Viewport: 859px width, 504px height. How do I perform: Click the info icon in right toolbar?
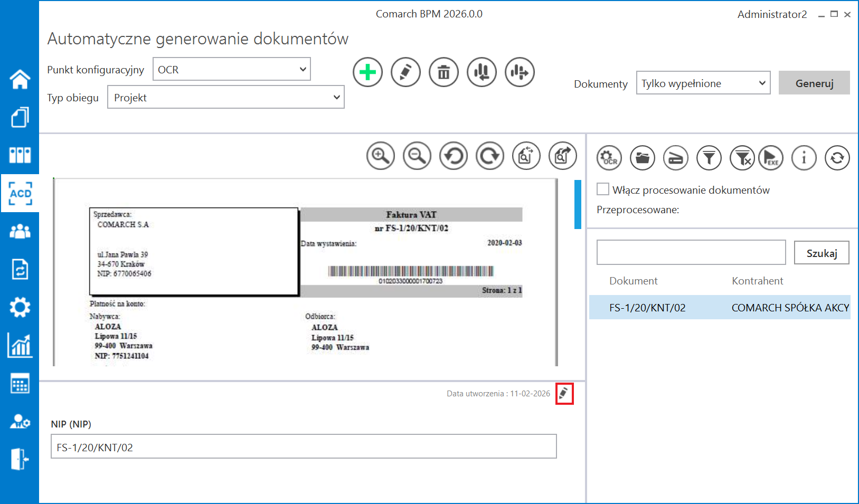click(x=804, y=158)
